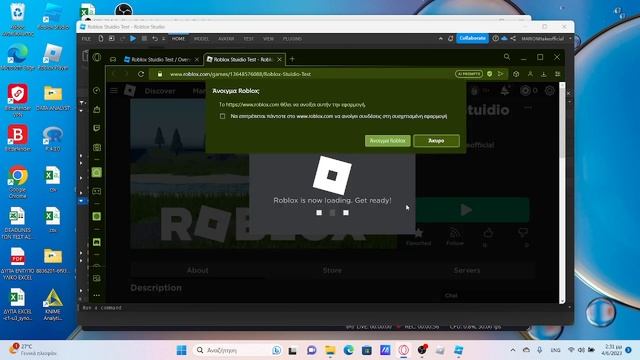Image resolution: width=640 pixels, height=360 pixels.
Task: Select the TEST ribbon tab in Roblox Studio
Action: (x=249, y=39)
